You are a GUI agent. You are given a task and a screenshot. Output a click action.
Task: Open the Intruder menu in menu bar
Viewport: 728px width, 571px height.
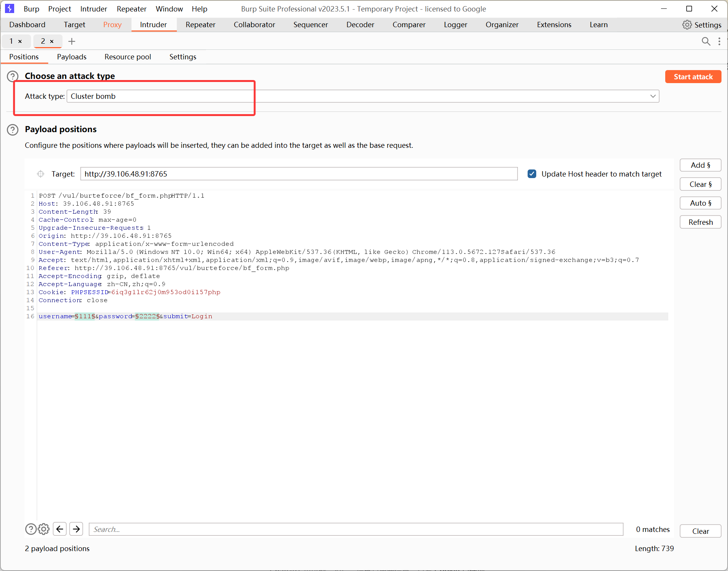[x=94, y=9]
